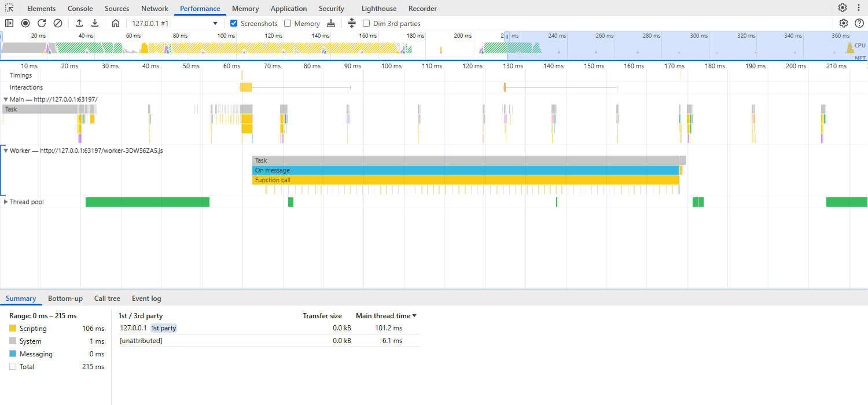Open capture settings gear beside the help icon
The width and height of the screenshot is (868, 405).
pos(844,23)
